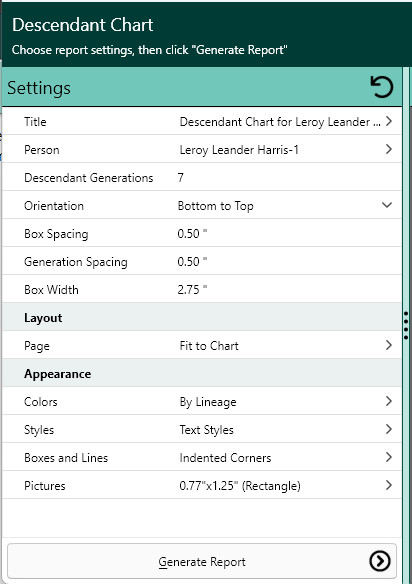The image size is (412, 584).
Task: Click the By Lineage colors value
Action: tap(208, 402)
